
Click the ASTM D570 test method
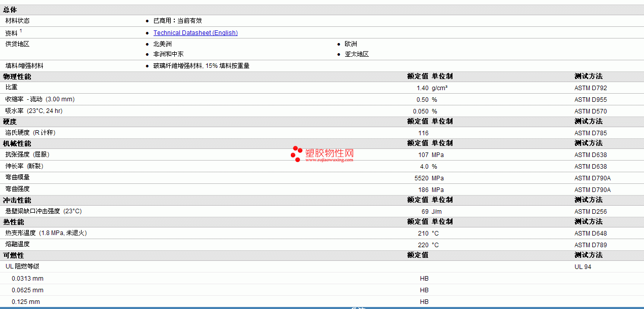point(590,111)
